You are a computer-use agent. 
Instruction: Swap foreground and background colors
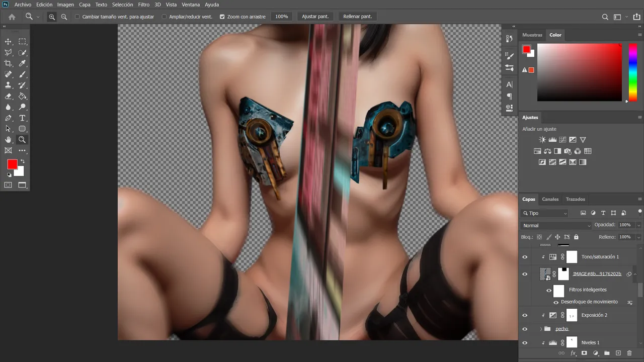tap(22, 161)
